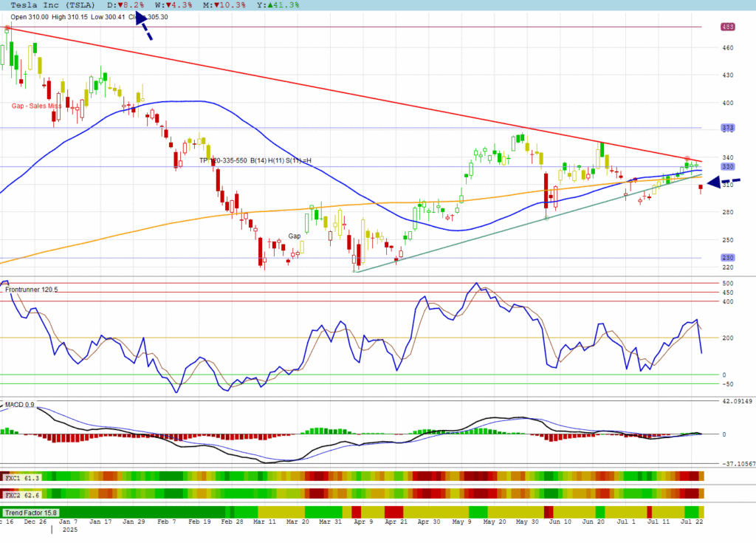Click the 450 level on Frontrunner axis
This screenshot has width=756, height=543.
(x=727, y=293)
